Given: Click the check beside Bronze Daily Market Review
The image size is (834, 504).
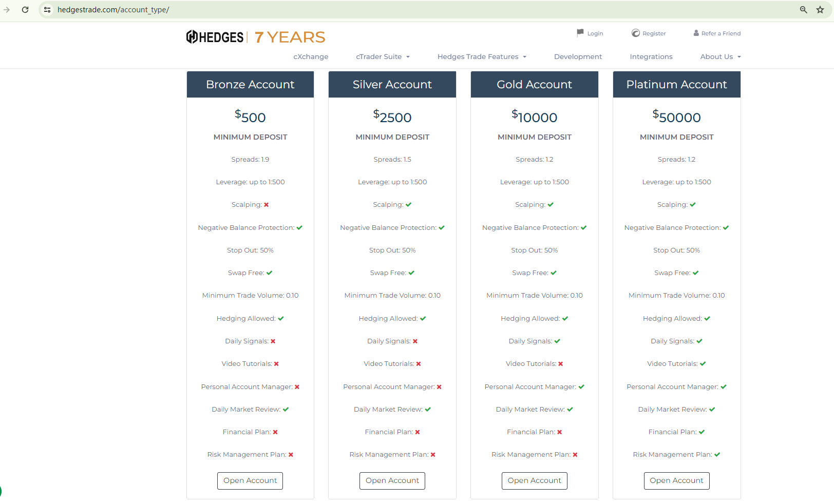Looking at the screenshot, I should [x=286, y=410].
